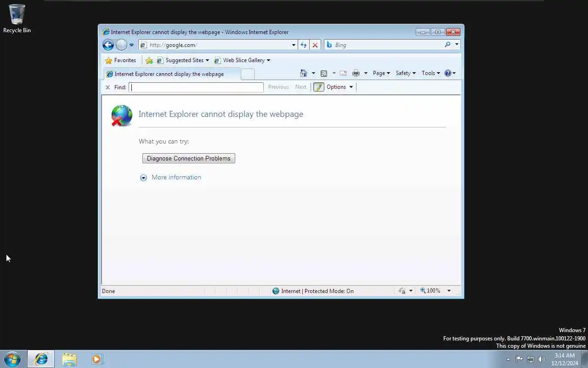Open the search provider dropdown arrow

(x=457, y=45)
